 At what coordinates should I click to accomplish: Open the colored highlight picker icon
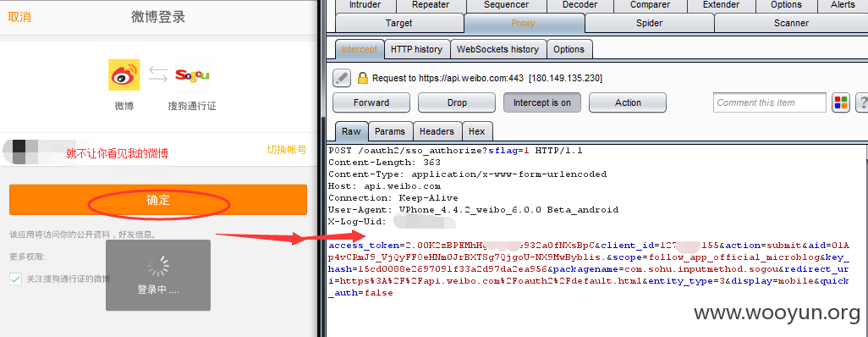pyautogui.click(x=841, y=102)
